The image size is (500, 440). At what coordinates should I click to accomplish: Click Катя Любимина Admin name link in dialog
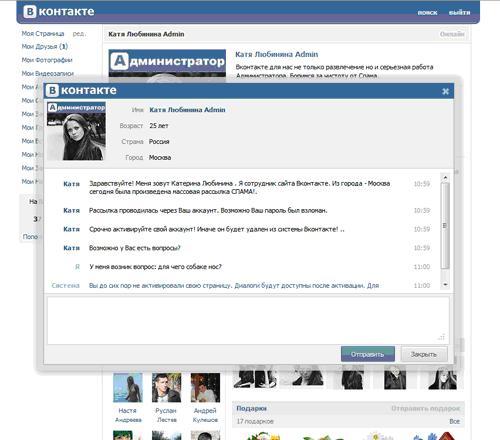click(187, 110)
